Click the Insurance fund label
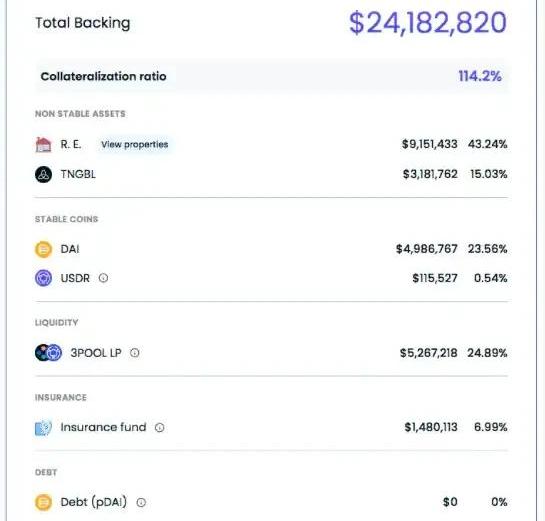The image size is (545, 521). [x=103, y=427]
